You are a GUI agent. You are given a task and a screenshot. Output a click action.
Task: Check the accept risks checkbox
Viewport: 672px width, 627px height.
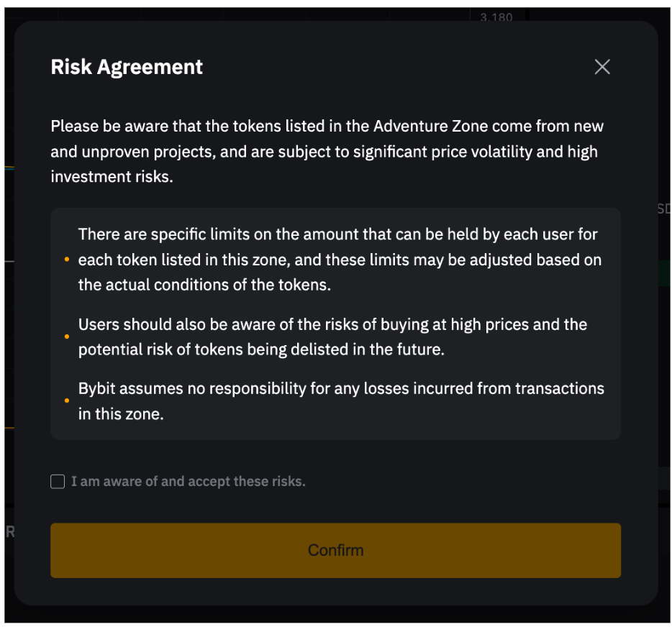point(58,482)
